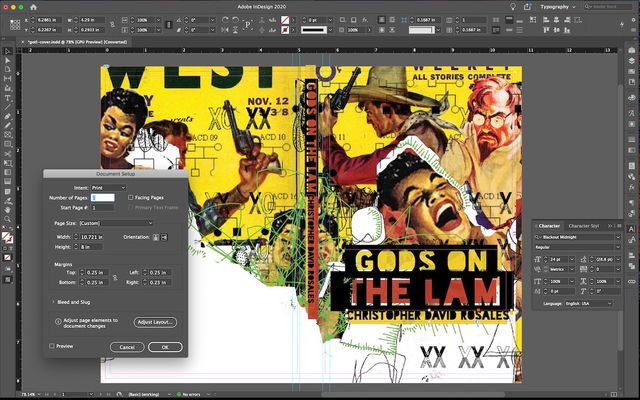Select the Rectangle tool

pos(7,144)
